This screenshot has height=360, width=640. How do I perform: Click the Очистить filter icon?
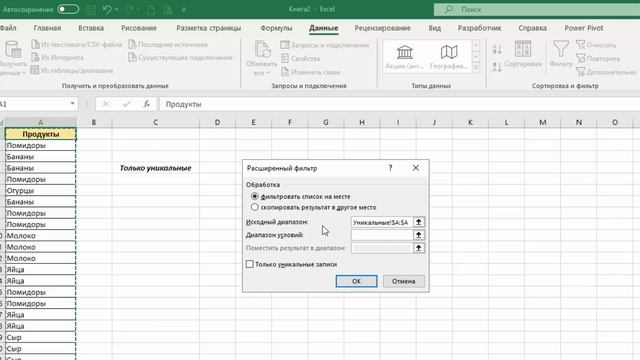(580, 44)
